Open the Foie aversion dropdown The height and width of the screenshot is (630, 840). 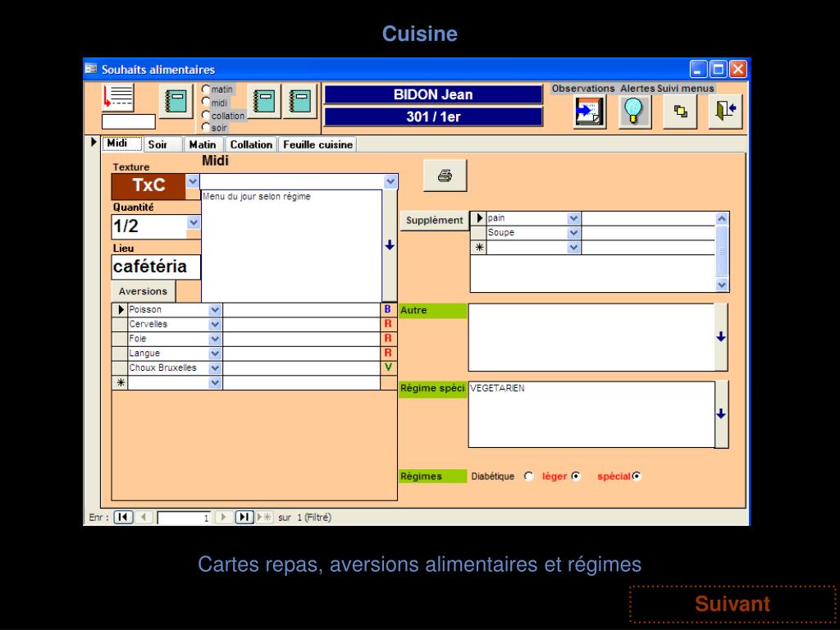pos(215,339)
